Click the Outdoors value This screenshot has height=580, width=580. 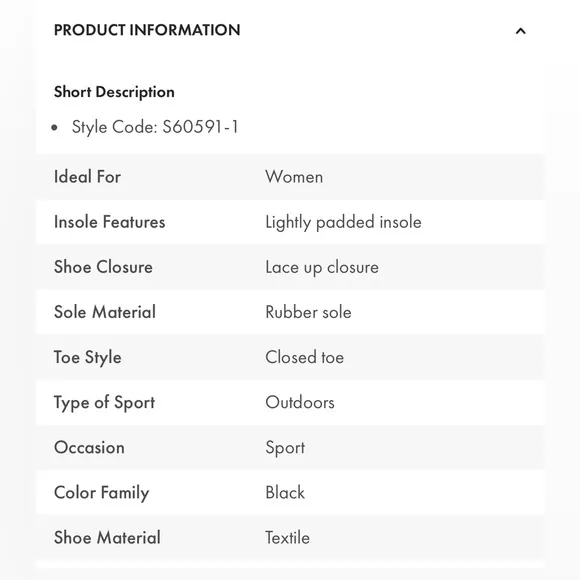[x=300, y=402]
